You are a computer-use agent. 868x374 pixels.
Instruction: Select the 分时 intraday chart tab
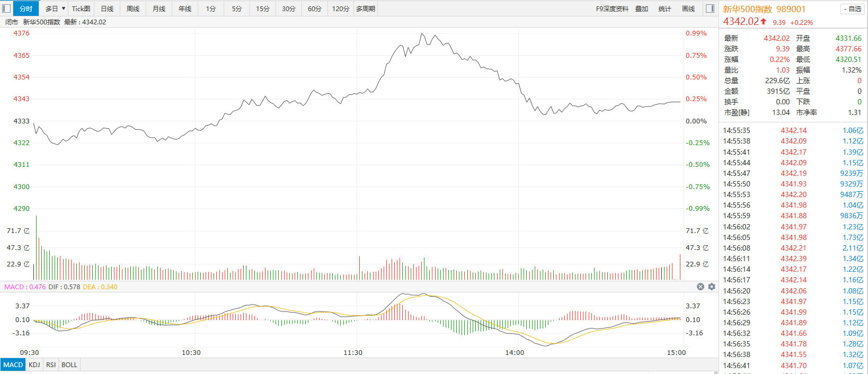(26, 8)
